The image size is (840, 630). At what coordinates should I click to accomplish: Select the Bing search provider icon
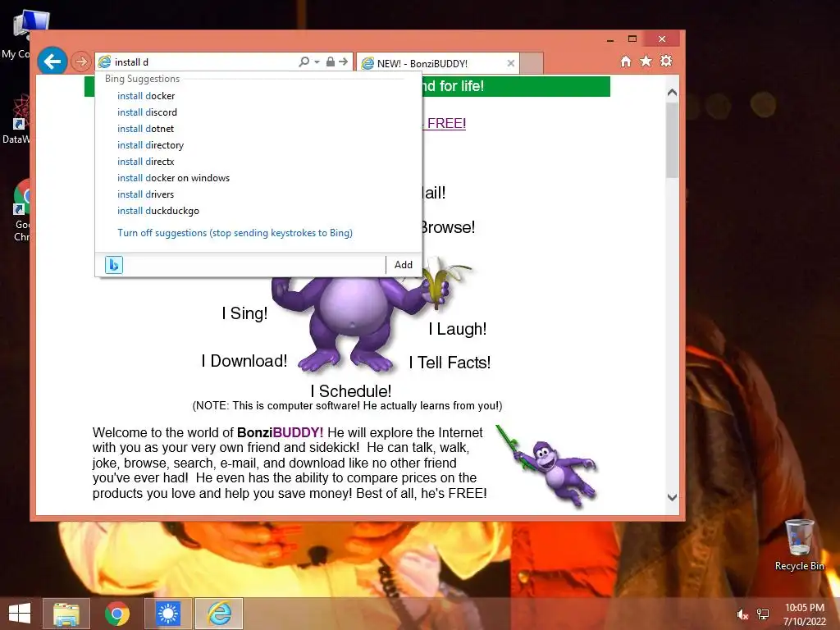(x=113, y=265)
